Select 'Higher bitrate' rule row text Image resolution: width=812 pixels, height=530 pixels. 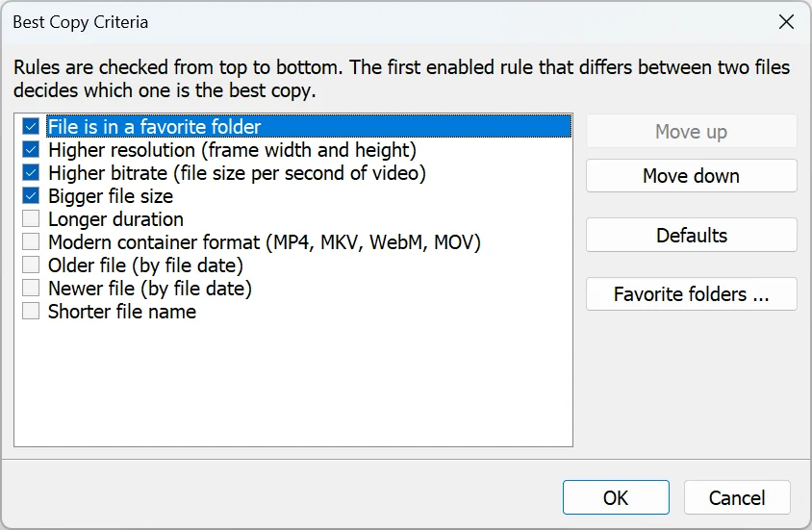(x=237, y=173)
